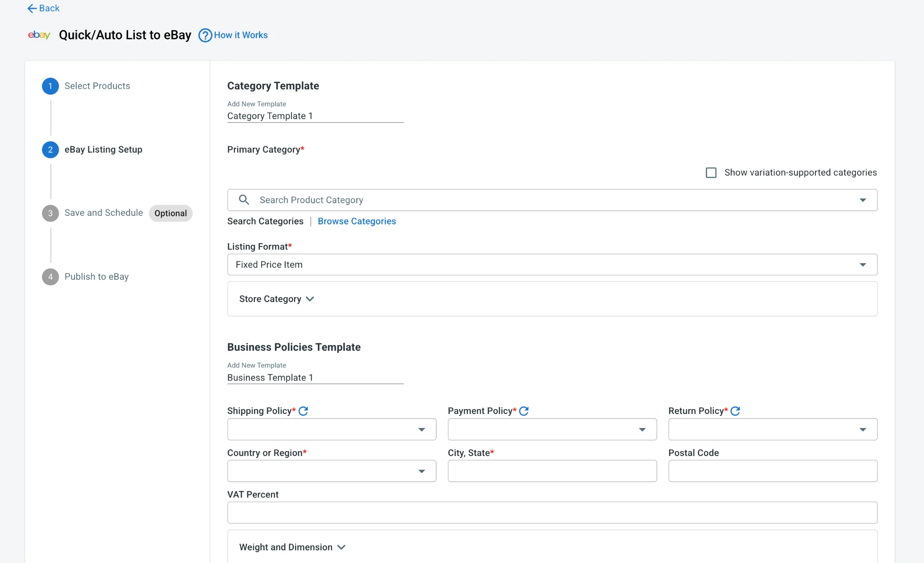Click the search magnifier icon in category field

click(x=244, y=200)
